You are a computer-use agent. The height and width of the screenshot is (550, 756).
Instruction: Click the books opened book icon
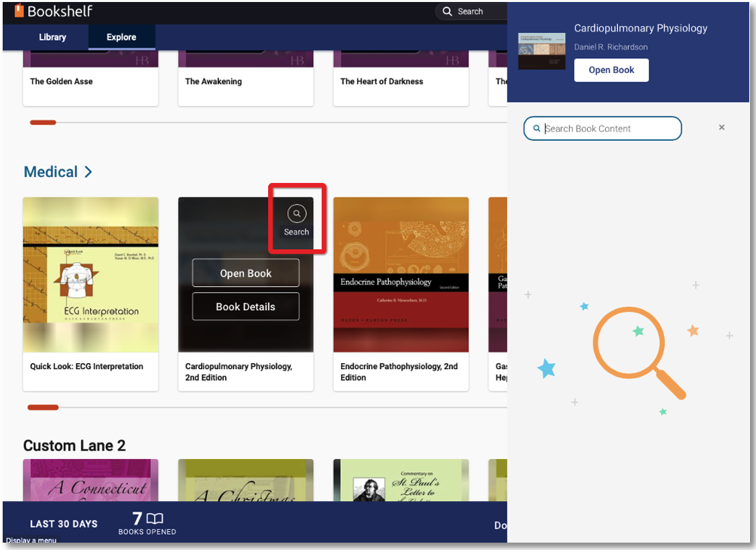coord(155,519)
